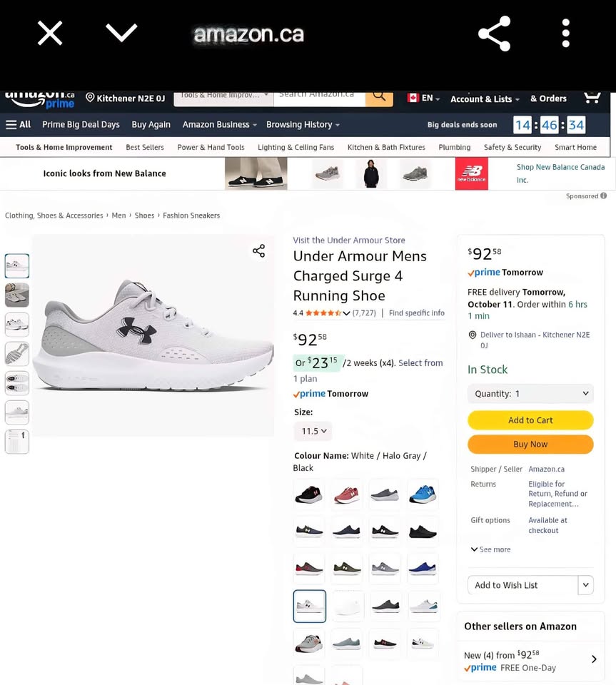Viewport: 616px width, 685px height.
Task: Visit the Under Armour Store link
Action: click(x=349, y=240)
